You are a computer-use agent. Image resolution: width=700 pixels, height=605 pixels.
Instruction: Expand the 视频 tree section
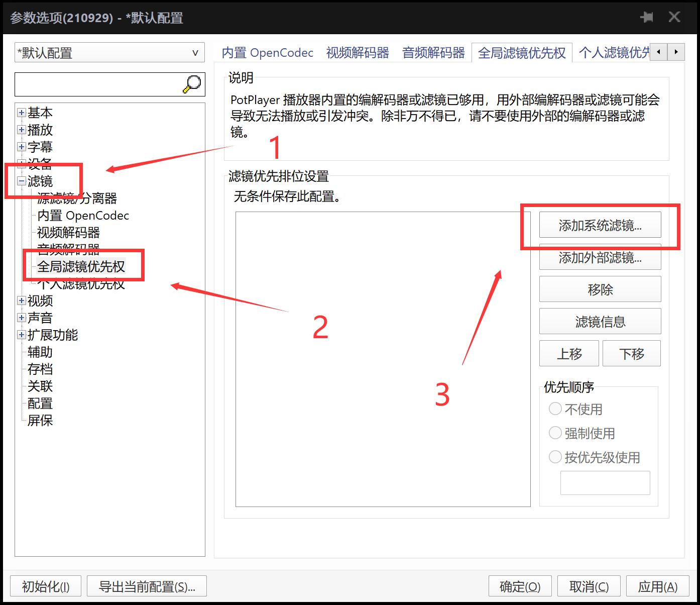21,300
